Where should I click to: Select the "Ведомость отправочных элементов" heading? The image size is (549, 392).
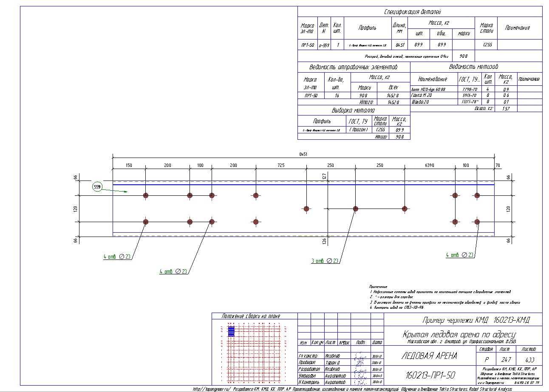pyautogui.click(x=354, y=67)
